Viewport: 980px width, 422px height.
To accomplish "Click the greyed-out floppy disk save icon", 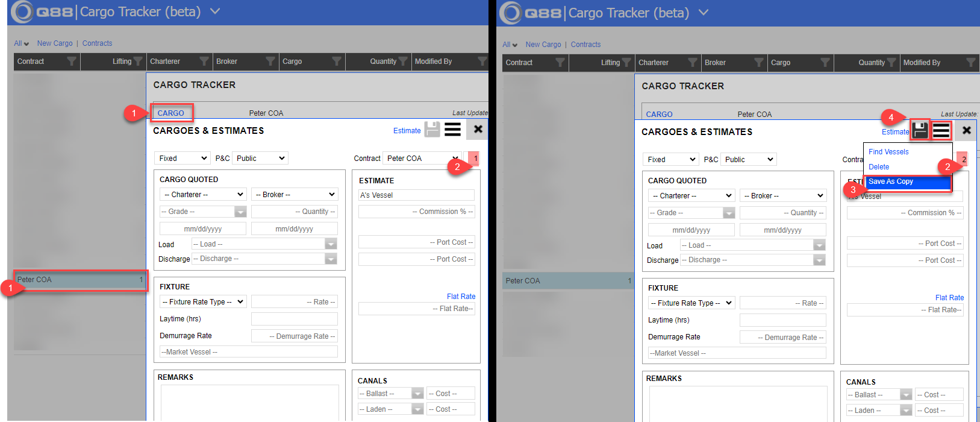I will point(432,129).
